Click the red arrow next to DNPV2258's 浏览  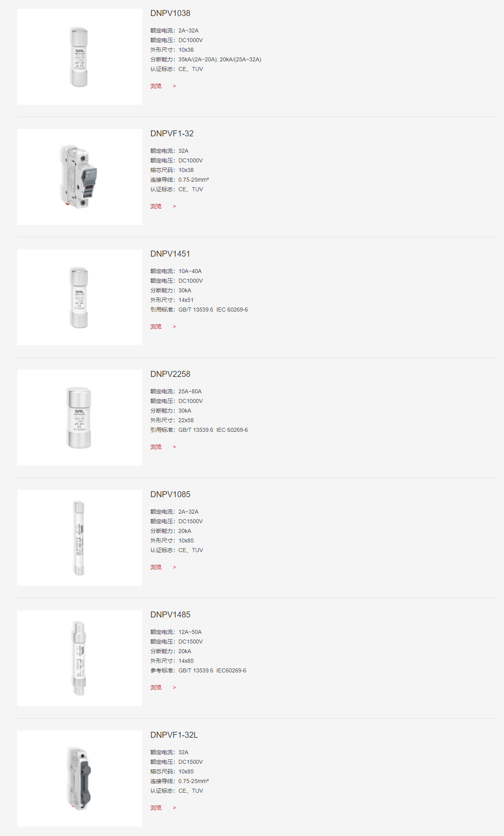[174, 447]
